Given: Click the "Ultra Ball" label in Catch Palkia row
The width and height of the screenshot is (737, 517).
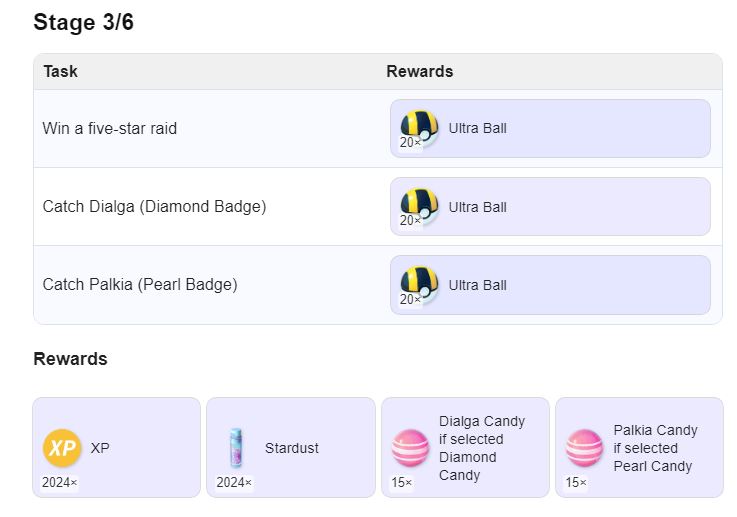Looking at the screenshot, I should (478, 285).
